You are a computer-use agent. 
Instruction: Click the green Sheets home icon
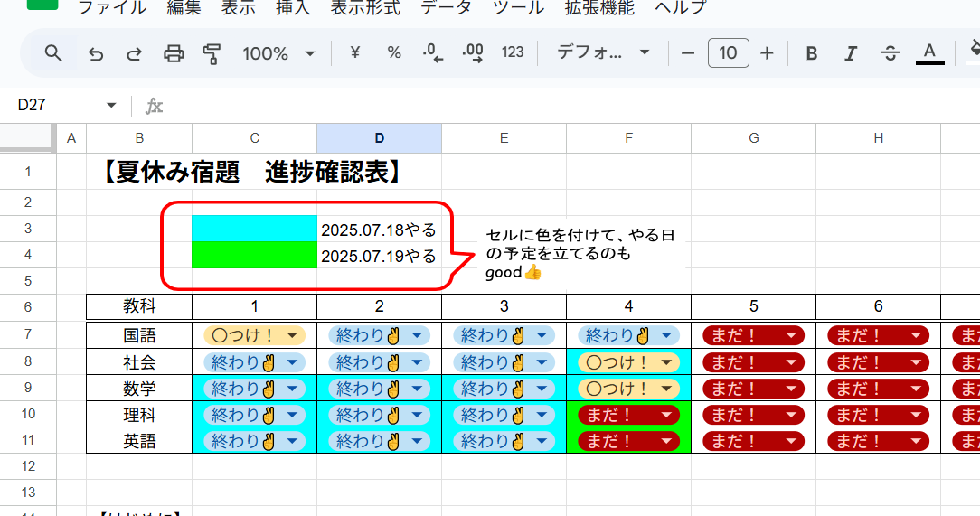pos(42,4)
